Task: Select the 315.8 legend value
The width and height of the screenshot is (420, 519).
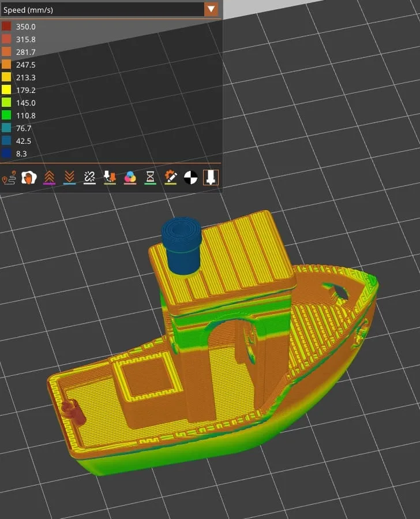Action: point(26,39)
